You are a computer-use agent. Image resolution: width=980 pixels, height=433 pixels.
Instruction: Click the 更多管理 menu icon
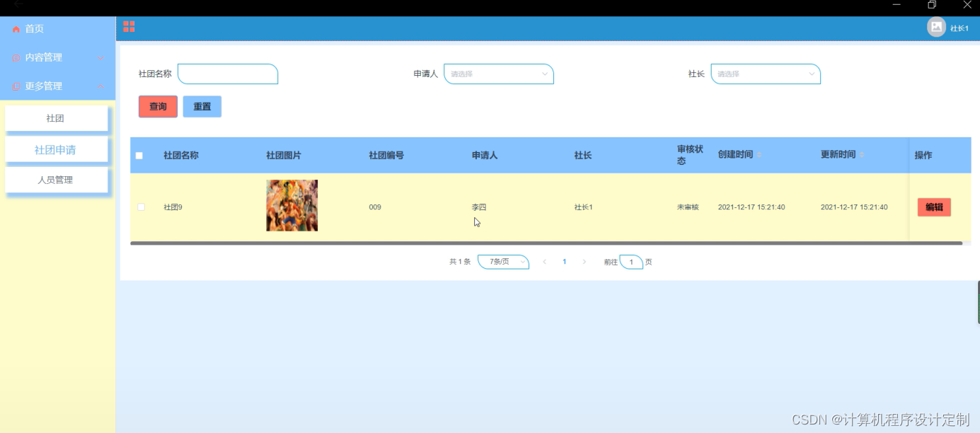[16, 86]
